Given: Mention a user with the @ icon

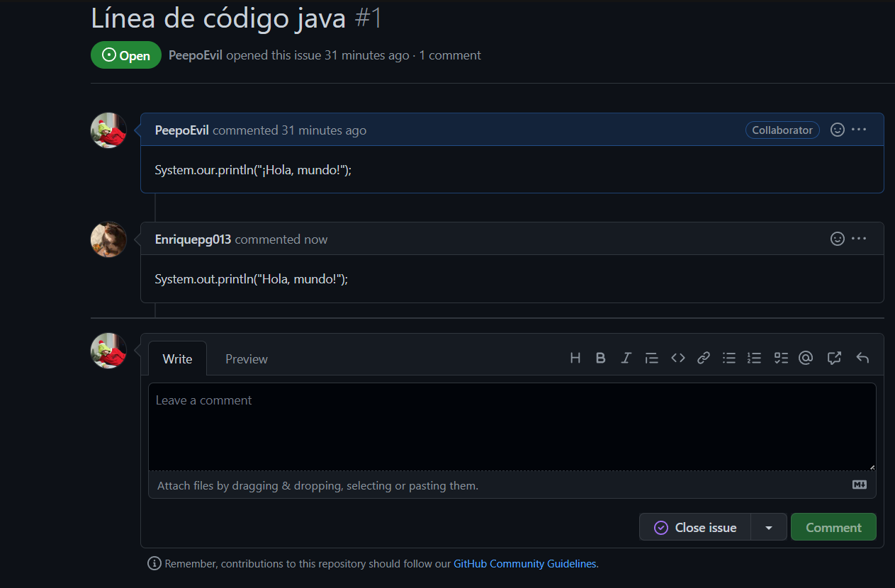Looking at the screenshot, I should coord(806,358).
